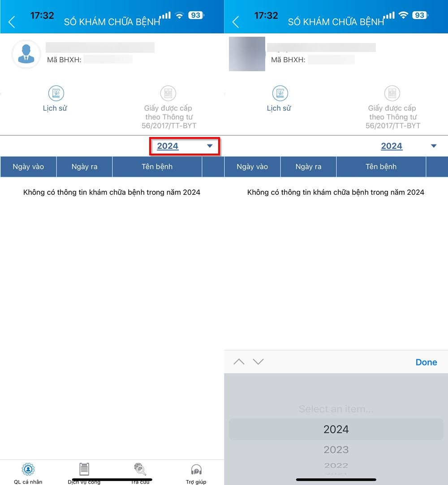Select 2022 in the year picker
This screenshot has width=448, height=485.
(x=336, y=465)
